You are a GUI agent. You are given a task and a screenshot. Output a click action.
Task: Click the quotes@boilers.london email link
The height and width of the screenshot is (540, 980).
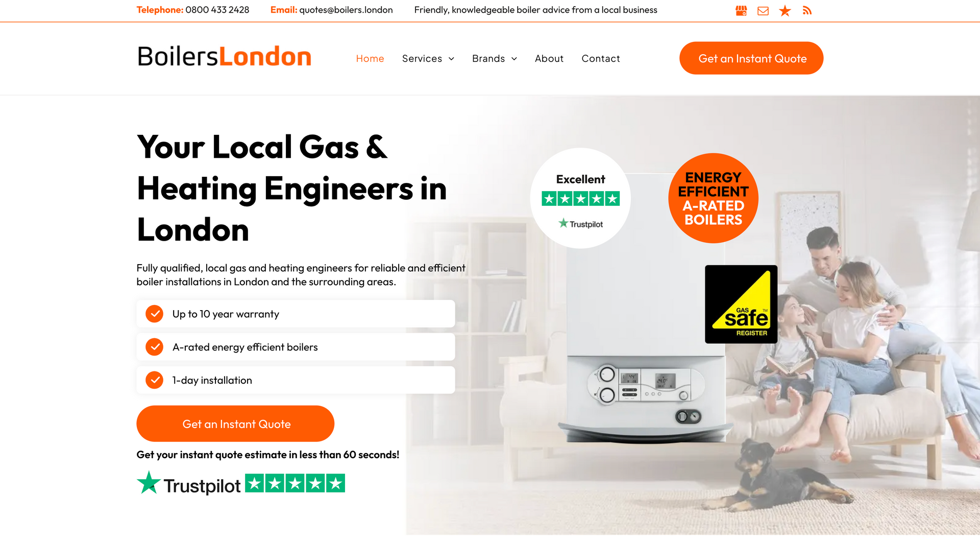click(346, 10)
